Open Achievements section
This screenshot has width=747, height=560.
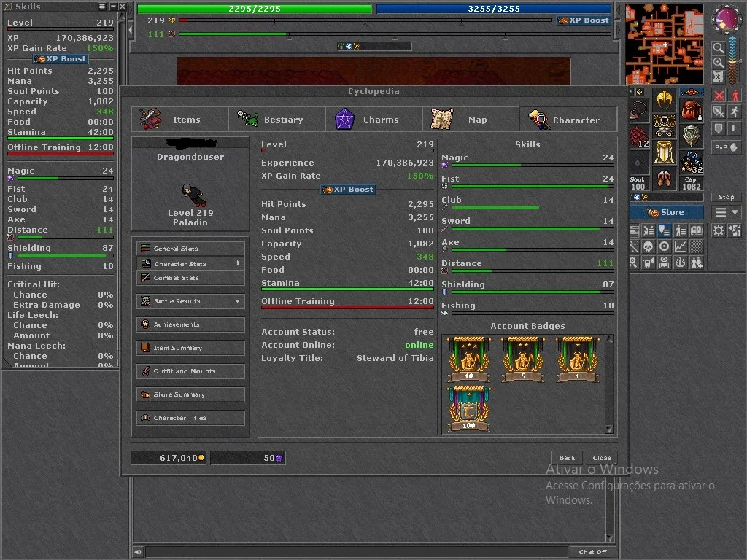[x=190, y=324]
